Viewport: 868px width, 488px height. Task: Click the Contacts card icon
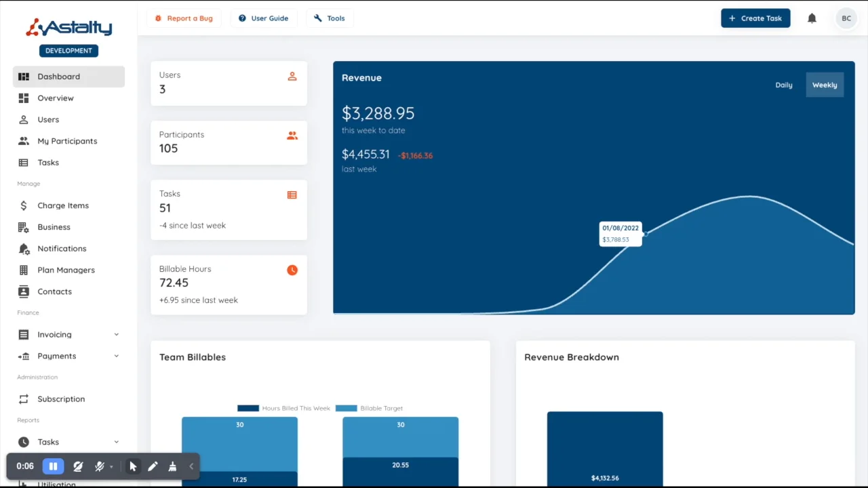pos(24,291)
